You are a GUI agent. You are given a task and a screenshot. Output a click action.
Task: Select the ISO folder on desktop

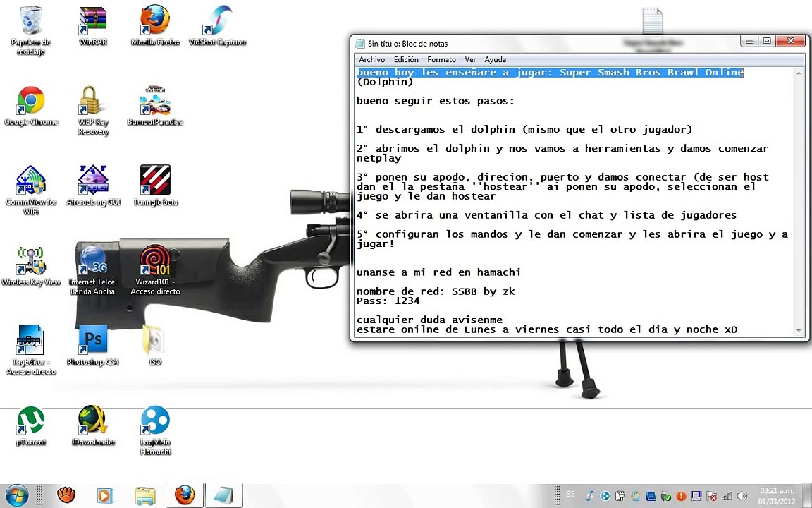point(155,346)
